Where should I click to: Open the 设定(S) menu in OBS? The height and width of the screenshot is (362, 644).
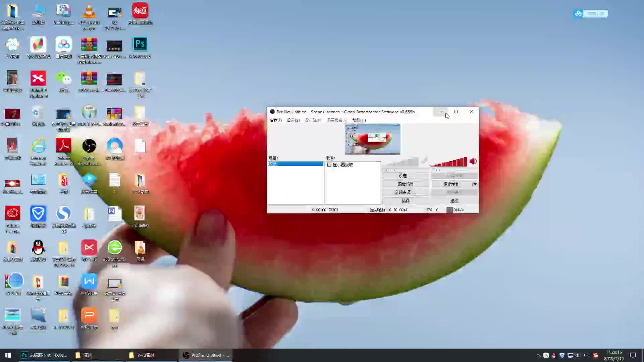(x=293, y=120)
